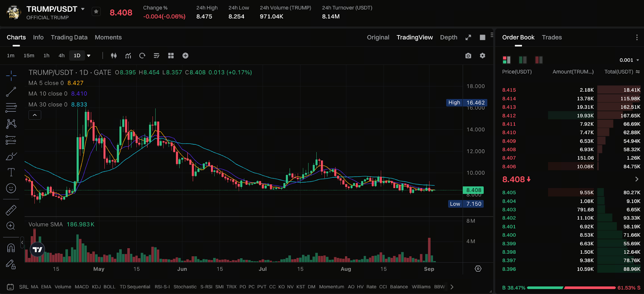The image size is (644, 294).
Task: Open order book price precision dropdown 0.001
Action: [629, 60]
